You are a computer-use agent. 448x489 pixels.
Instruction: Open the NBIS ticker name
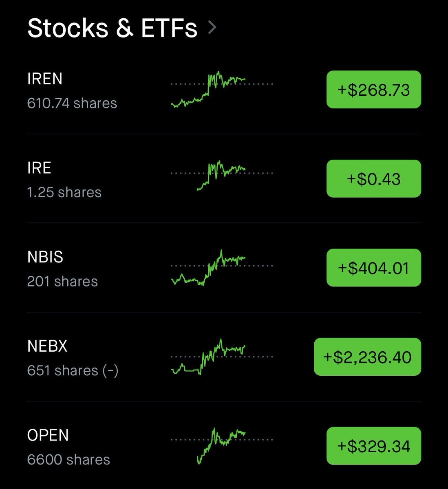(45, 257)
